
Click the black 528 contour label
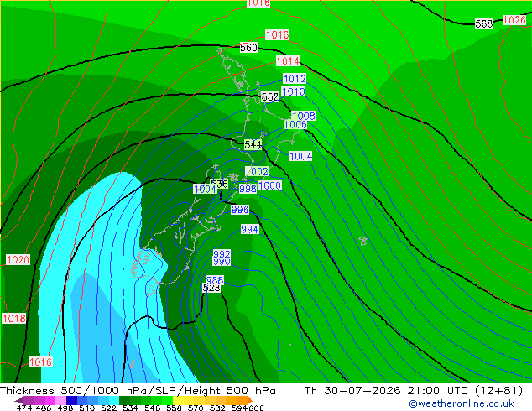211,289
